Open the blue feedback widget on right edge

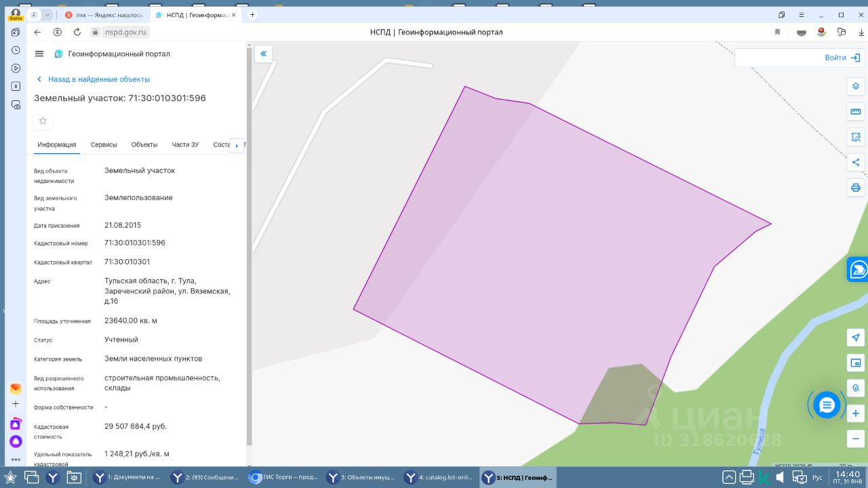point(858,269)
